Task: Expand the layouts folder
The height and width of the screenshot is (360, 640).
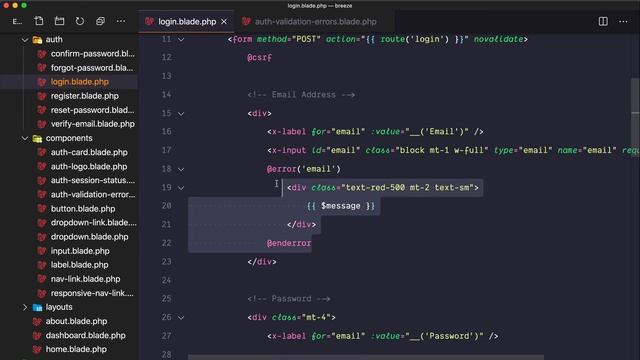Action: point(25,307)
